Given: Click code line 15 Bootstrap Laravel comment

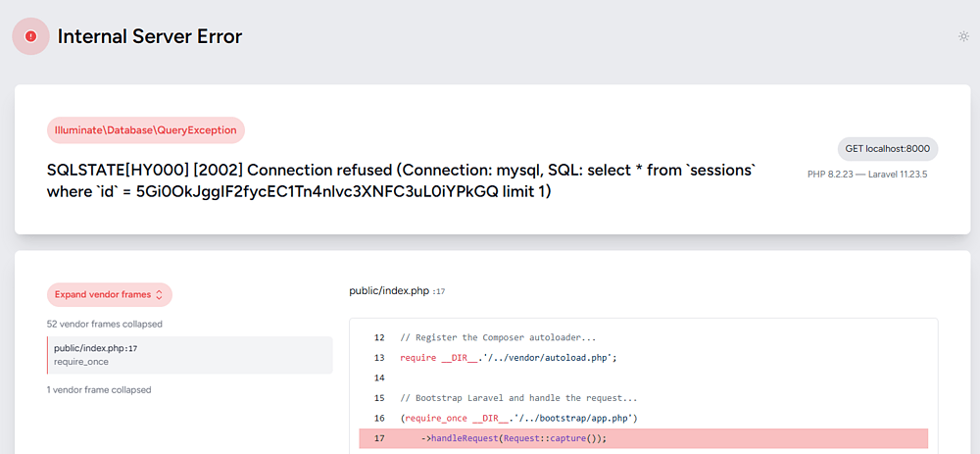Looking at the screenshot, I should pyautogui.click(x=516, y=398).
